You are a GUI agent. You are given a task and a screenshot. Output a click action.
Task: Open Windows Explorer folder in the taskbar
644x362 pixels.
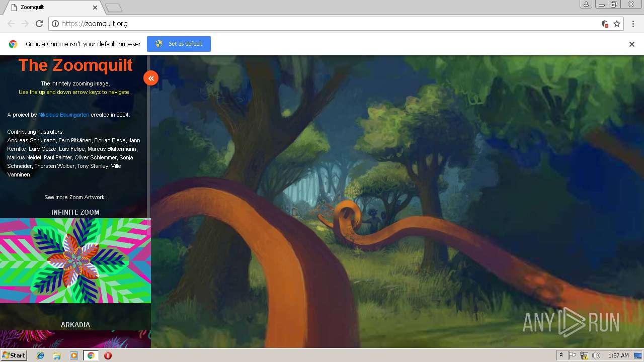pos(57,355)
